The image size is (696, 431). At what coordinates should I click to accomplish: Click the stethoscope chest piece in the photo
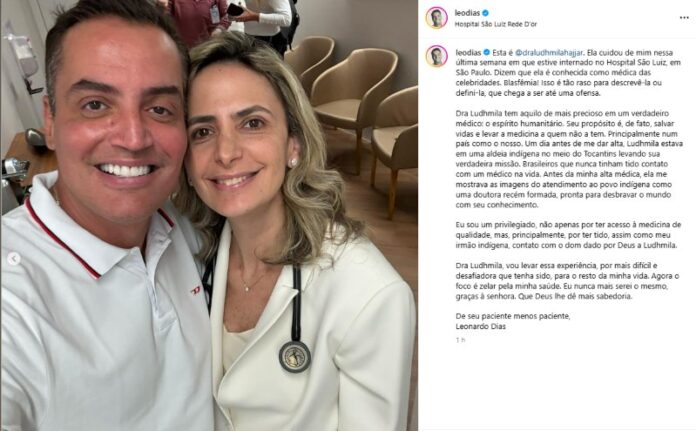point(295,356)
